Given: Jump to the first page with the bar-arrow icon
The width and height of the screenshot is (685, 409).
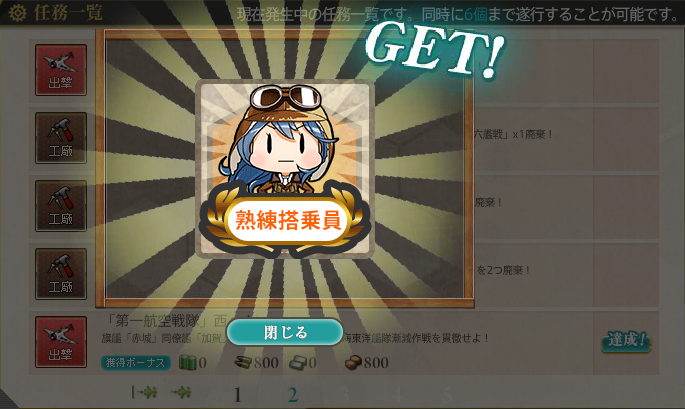Looking at the screenshot, I should coord(144,392).
